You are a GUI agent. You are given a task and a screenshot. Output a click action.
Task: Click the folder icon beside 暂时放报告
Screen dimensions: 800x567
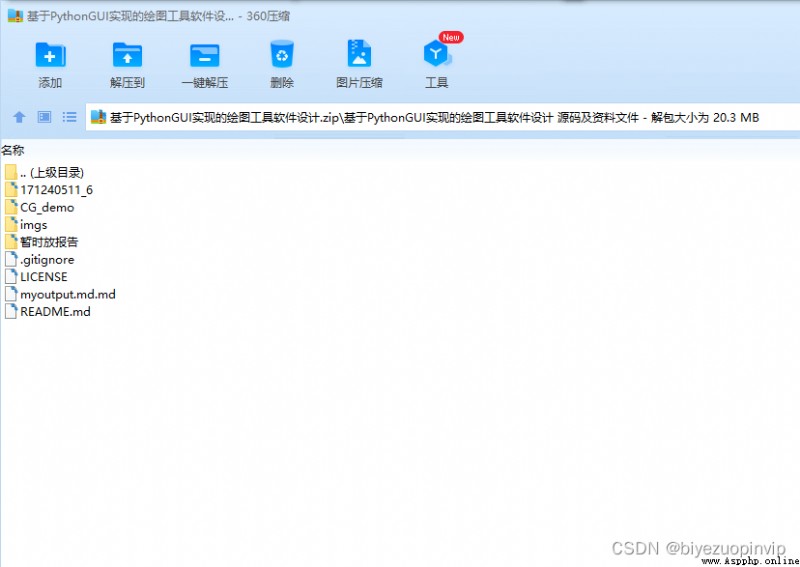[11, 241]
